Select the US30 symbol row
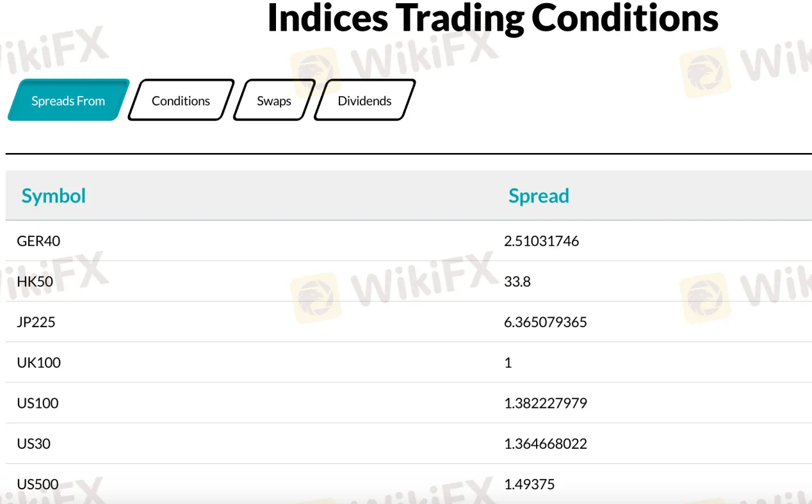Image resolution: width=812 pixels, height=504 pixels. coord(409,443)
